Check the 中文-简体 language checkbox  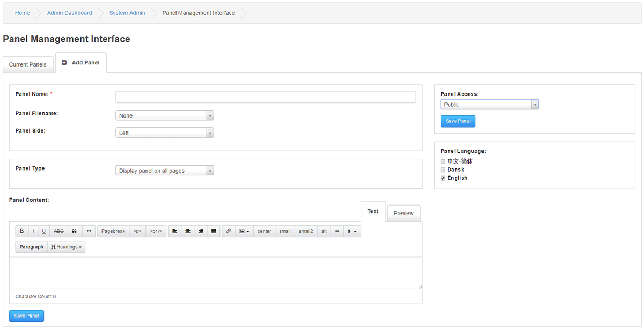[443, 162]
